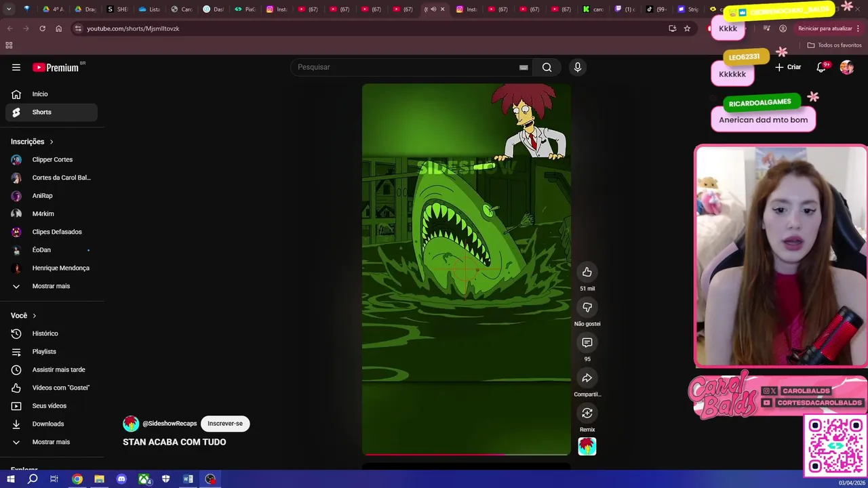Open the @SideshowRecaps channel name

pyautogui.click(x=170, y=424)
